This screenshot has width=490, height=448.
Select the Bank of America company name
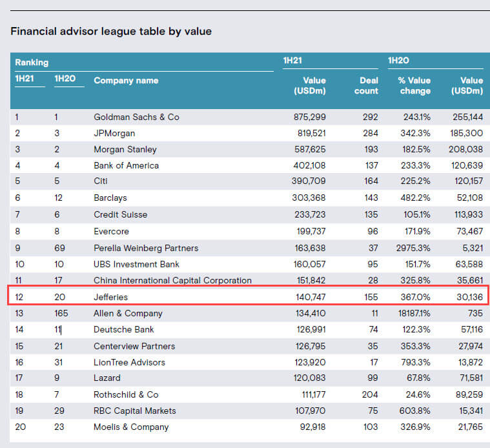127,165
